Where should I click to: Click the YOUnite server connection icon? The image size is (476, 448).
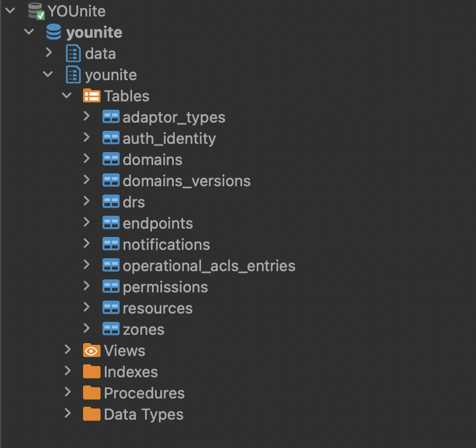coord(37,11)
